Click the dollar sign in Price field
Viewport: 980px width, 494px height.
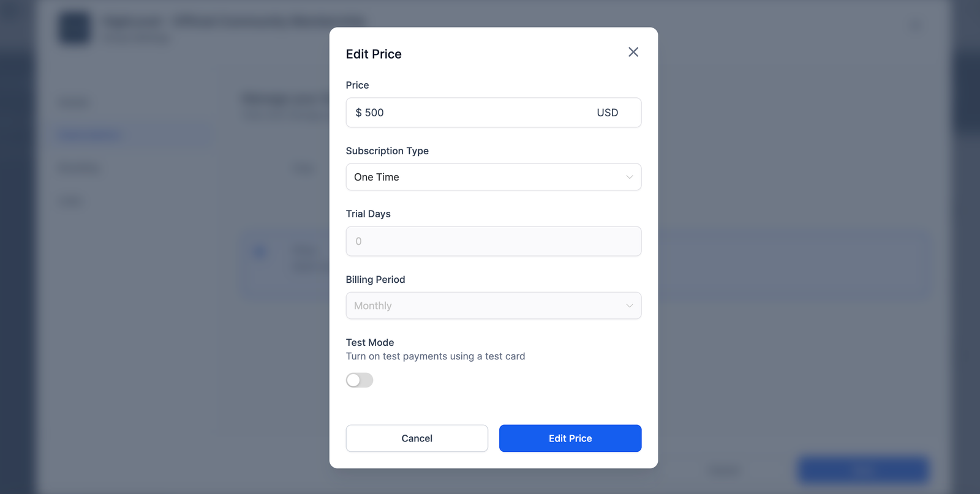point(358,113)
